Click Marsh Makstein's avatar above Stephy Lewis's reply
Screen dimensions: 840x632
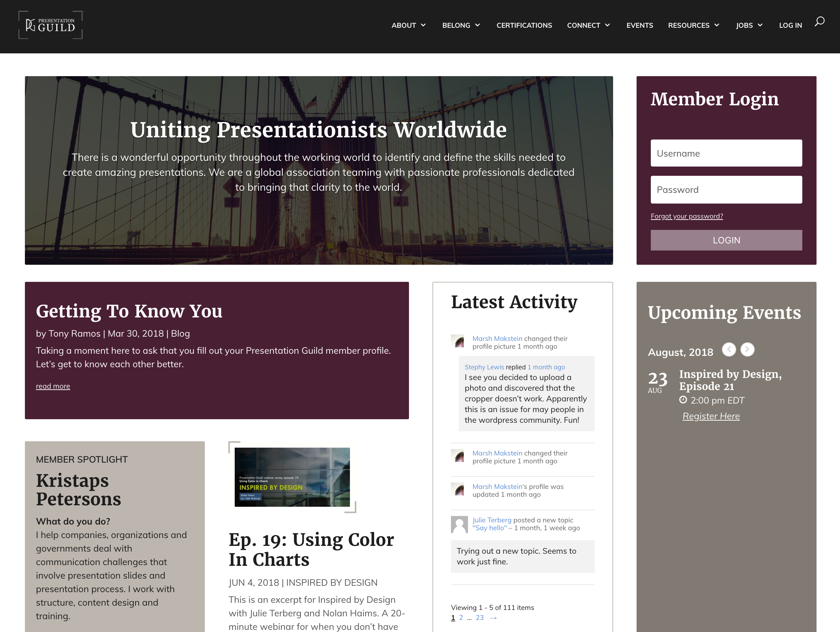(458, 341)
